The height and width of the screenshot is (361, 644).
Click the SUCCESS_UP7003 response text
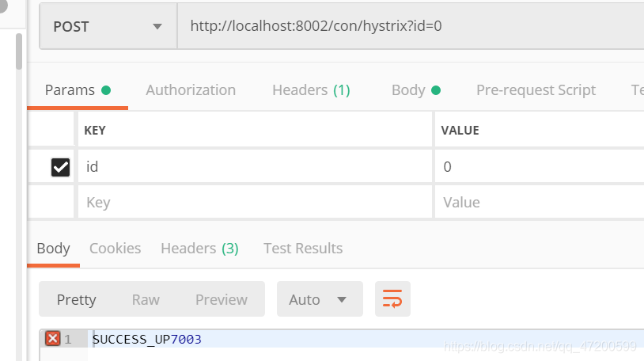click(147, 339)
